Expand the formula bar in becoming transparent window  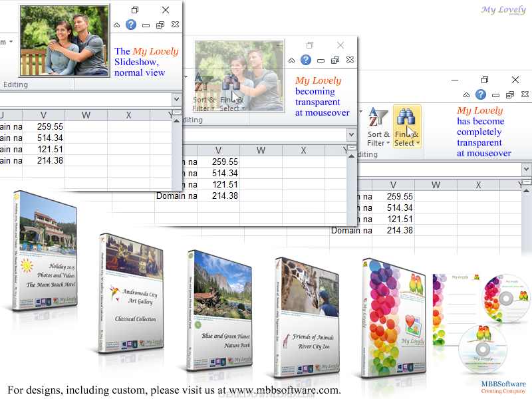352,135
